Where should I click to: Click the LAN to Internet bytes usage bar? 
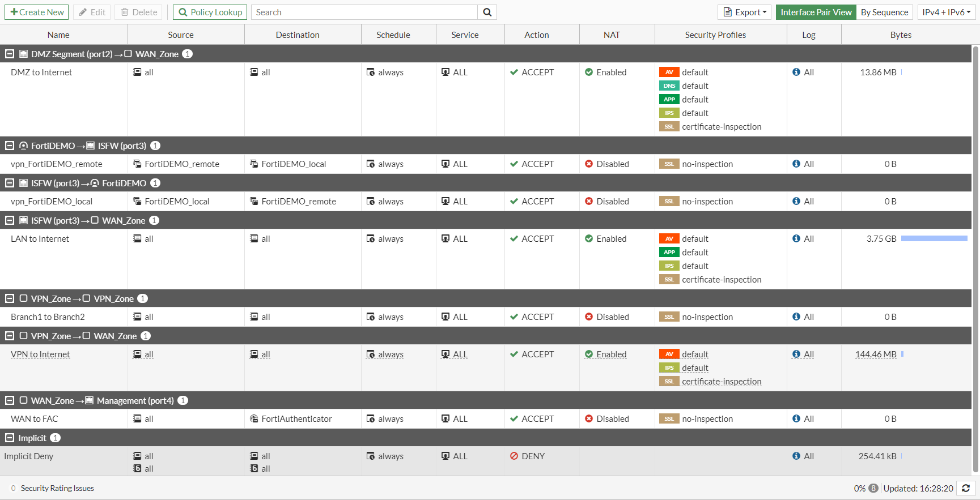coord(934,239)
